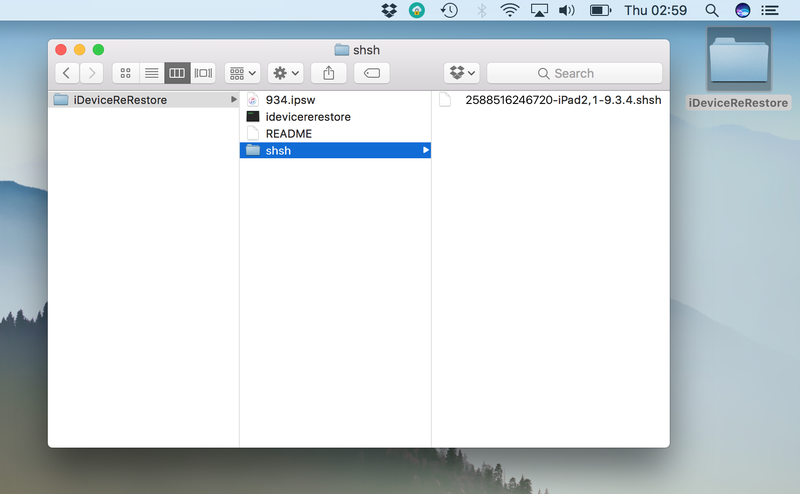Viewport: 800px width, 494px height.
Task: Click the shsh folder disclosure arrow
Action: (x=426, y=150)
